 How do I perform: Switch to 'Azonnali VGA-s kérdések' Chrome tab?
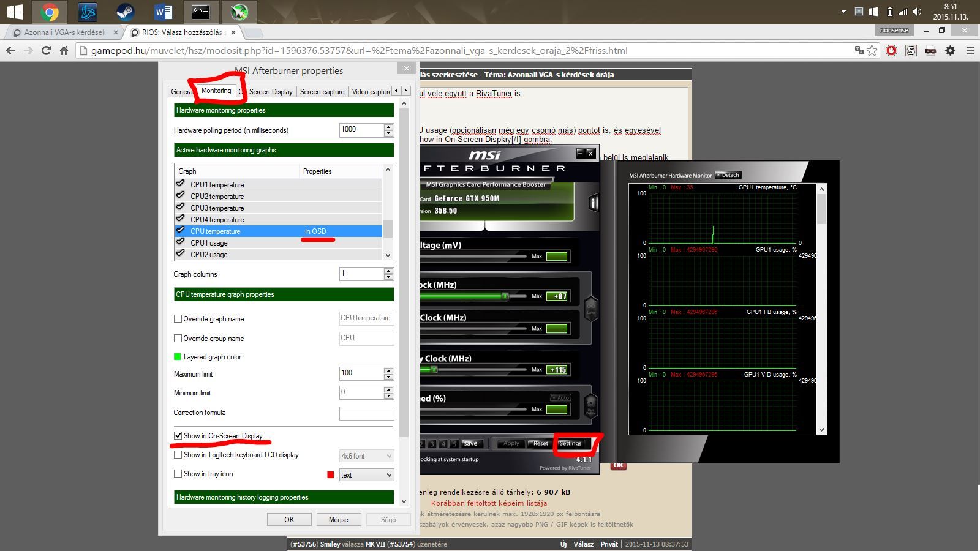point(65,32)
